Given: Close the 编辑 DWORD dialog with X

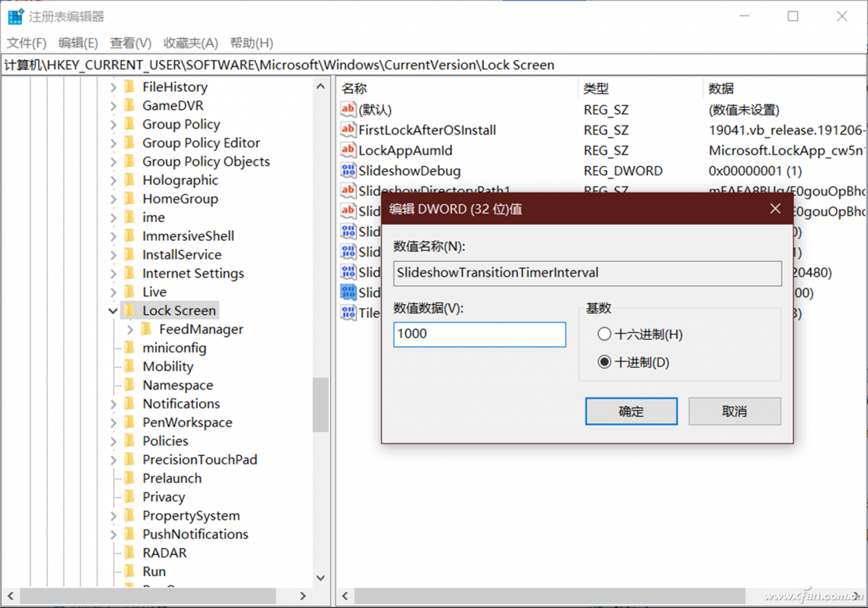Looking at the screenshot, I should pyautogui.click(x=775, y=209).
